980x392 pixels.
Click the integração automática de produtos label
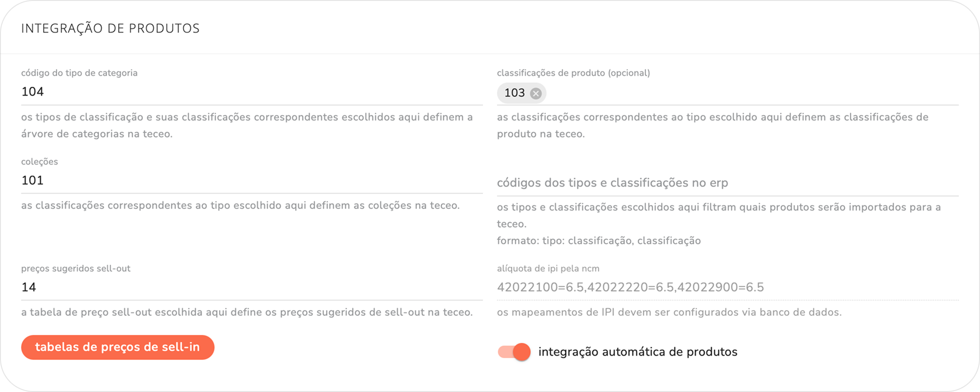click(x=638, y=352)
